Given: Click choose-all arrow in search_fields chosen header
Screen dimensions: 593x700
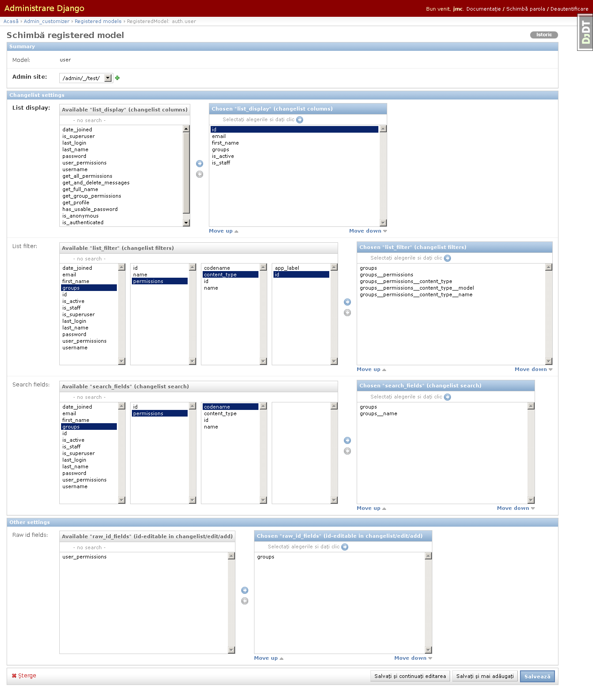Looking at the screenshot, I should point(447,397).
